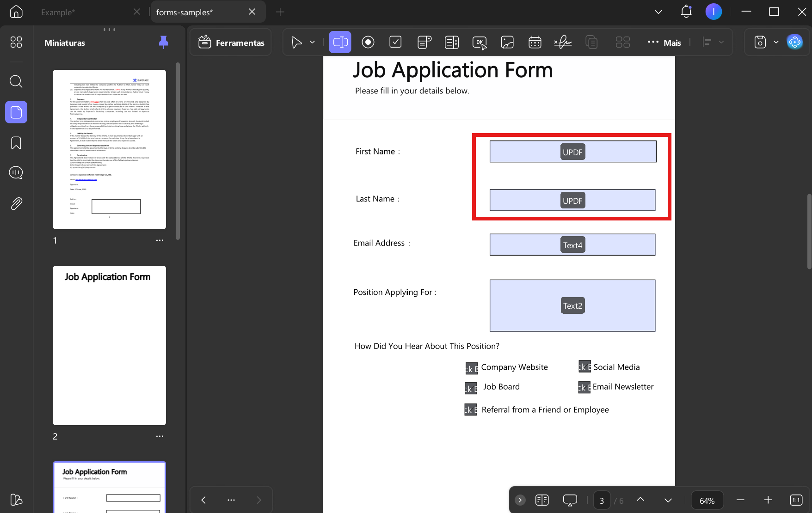
Task: Pick the image field tool
Action: point(507,43)
